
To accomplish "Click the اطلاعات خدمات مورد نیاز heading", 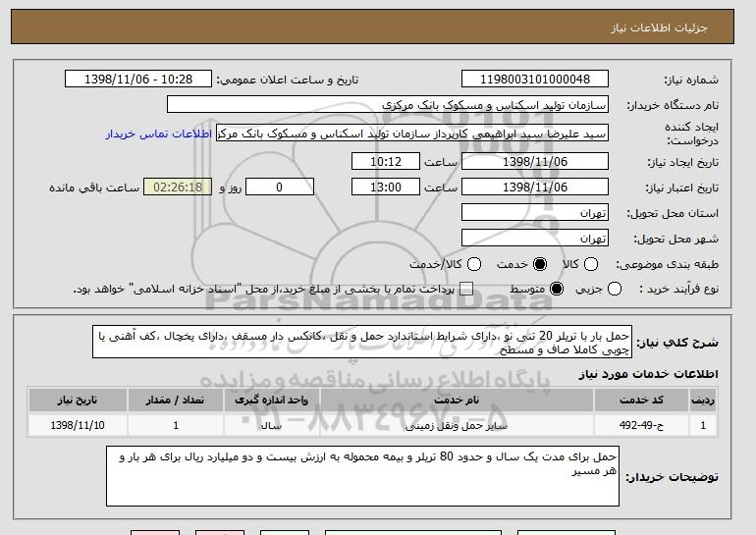I will (x=648, y=374).
